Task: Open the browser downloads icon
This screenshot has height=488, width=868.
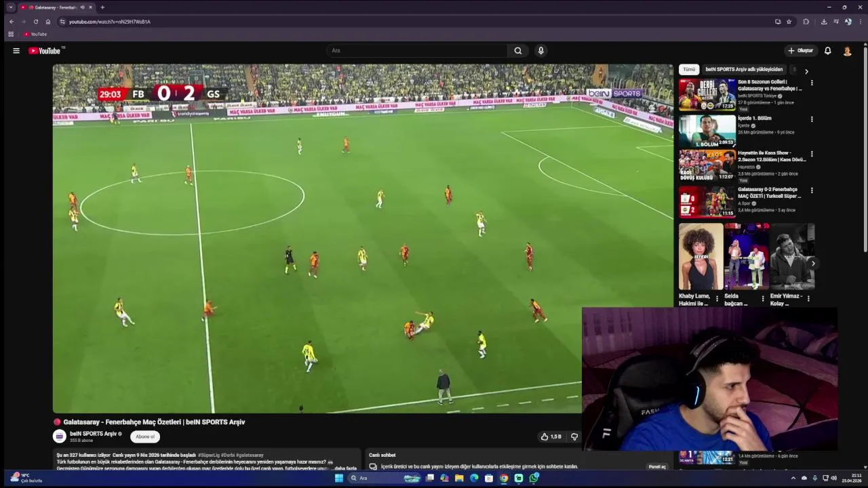Action: point(824,22)
